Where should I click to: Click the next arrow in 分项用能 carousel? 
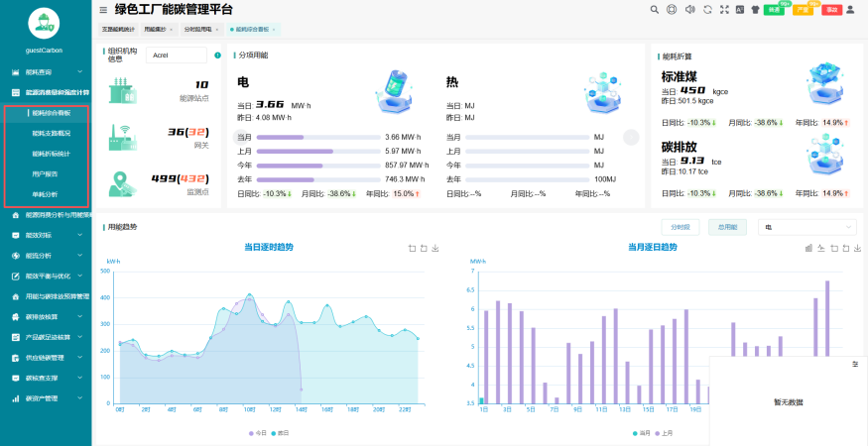(631, 137)
